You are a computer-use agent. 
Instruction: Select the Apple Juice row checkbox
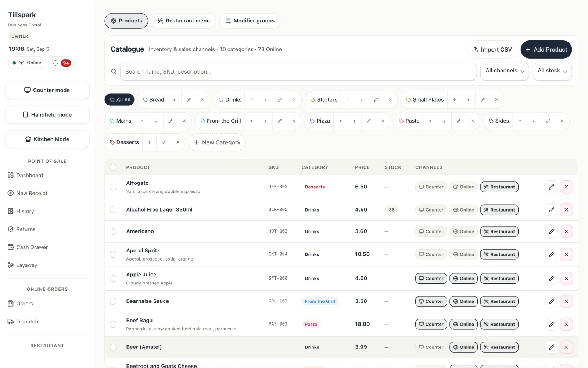[113, 279]
